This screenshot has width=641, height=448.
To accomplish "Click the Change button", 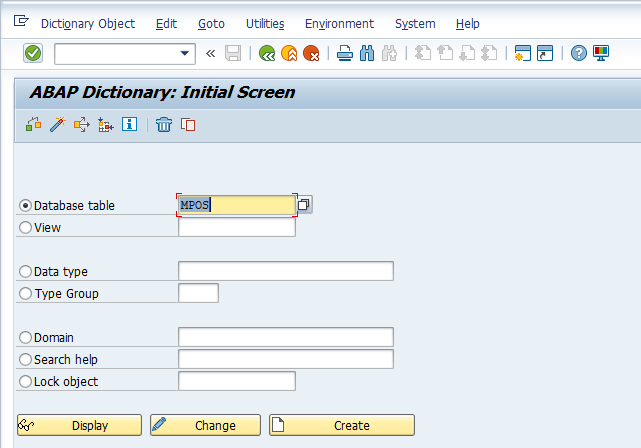I will coord(205,425).
